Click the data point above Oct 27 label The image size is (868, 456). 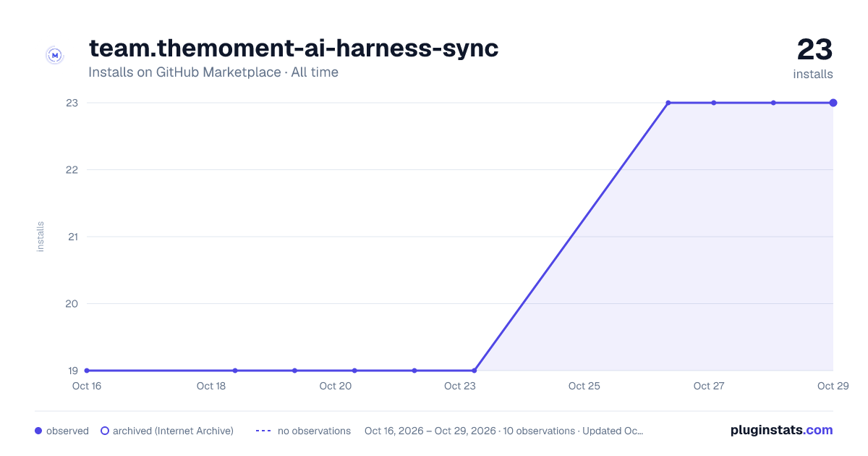coord(714,103)
